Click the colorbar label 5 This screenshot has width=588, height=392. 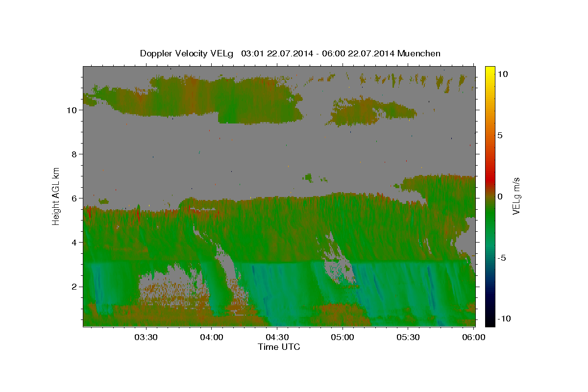500,135
